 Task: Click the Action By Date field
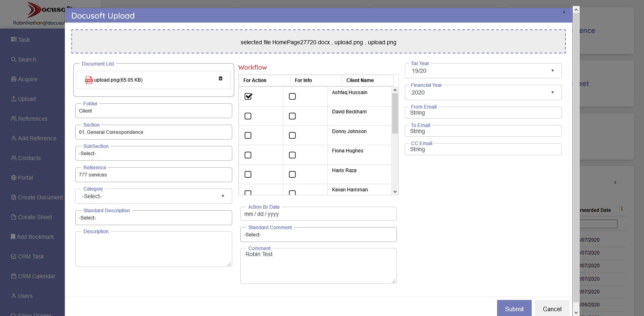[318, 214]
